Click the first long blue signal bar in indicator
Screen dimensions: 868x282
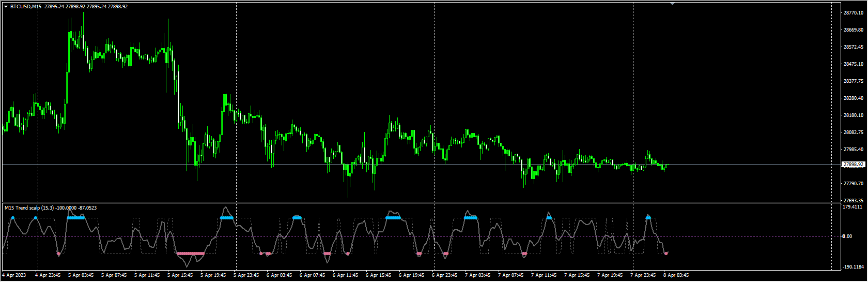tap(75, 218)
